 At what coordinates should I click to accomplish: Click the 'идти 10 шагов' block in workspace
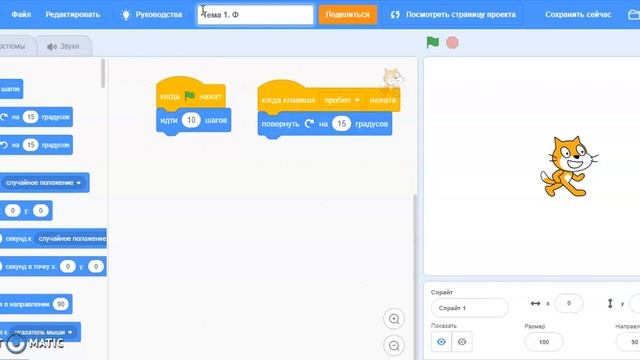(193, 120)
